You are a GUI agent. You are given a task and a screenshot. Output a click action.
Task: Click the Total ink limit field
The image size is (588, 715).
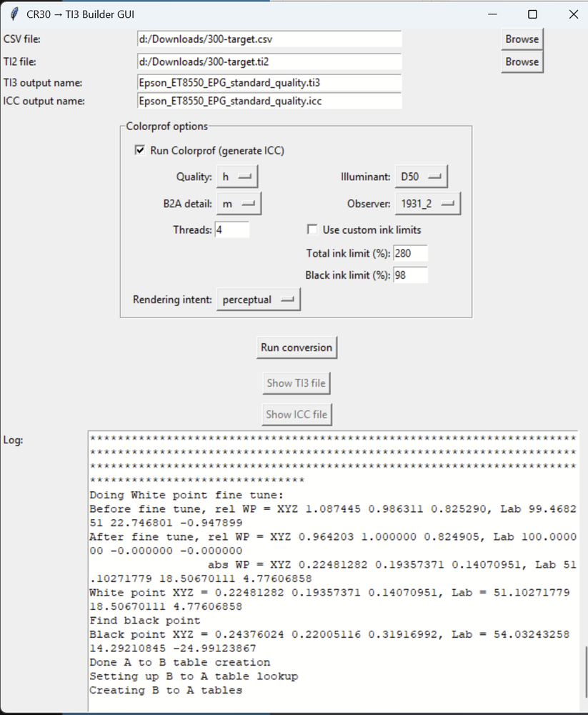point(410,253)
